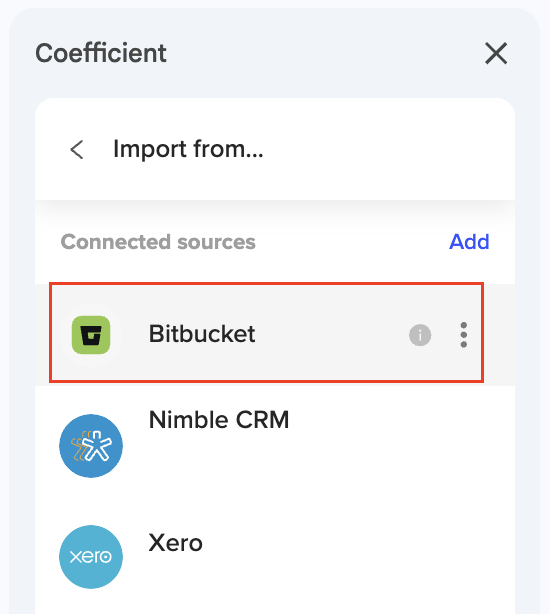This screenshot has width=550, height=614.
Task: Open the Bitbucket three-dot options menu
Action: point(463,335)
